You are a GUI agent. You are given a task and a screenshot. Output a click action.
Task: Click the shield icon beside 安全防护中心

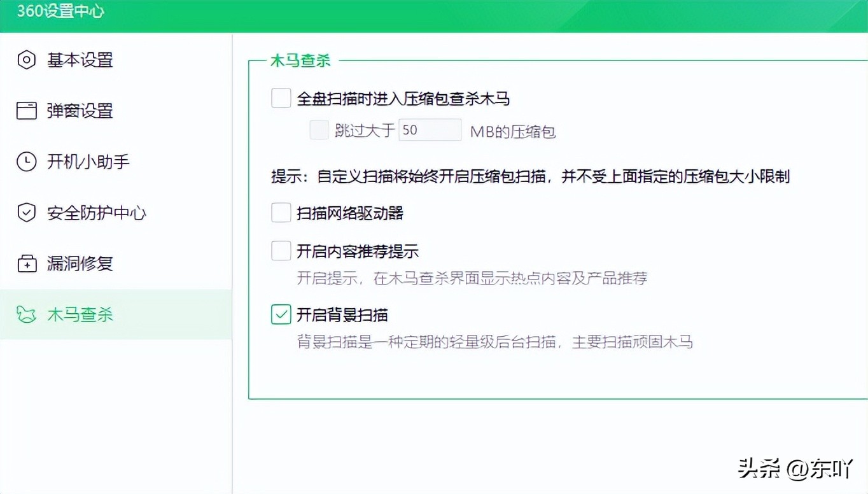tap(26, 213)
